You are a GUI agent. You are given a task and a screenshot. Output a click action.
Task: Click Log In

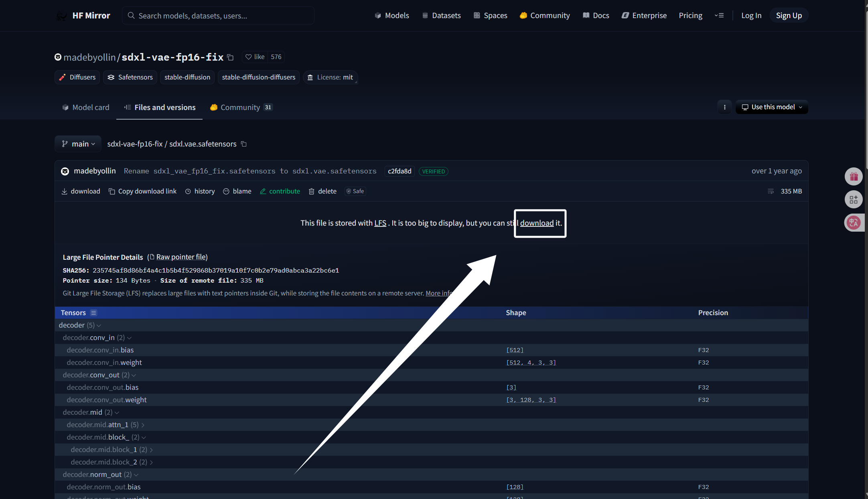751,16
